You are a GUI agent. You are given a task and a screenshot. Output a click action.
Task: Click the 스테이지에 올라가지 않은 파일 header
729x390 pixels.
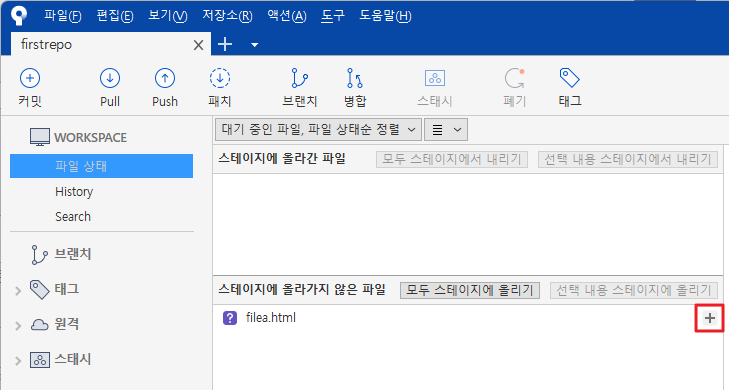[302, 290]
